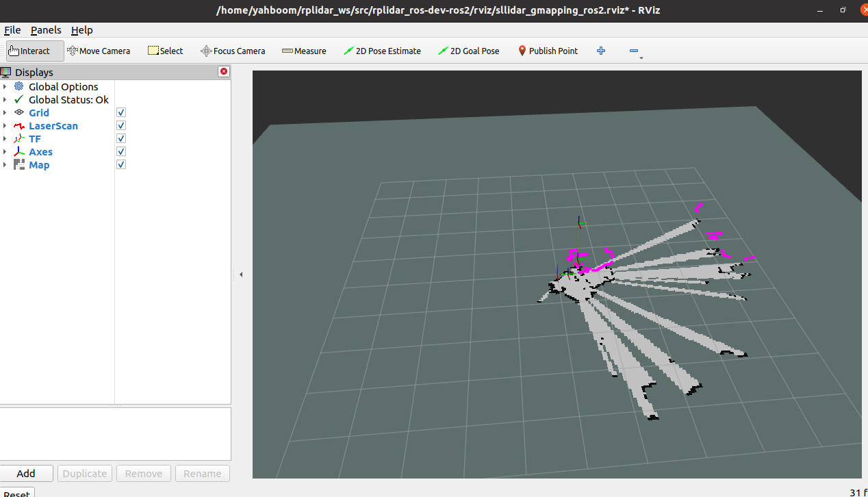
Task: Expand the TF display properties
Action: (x=5, y=138)
